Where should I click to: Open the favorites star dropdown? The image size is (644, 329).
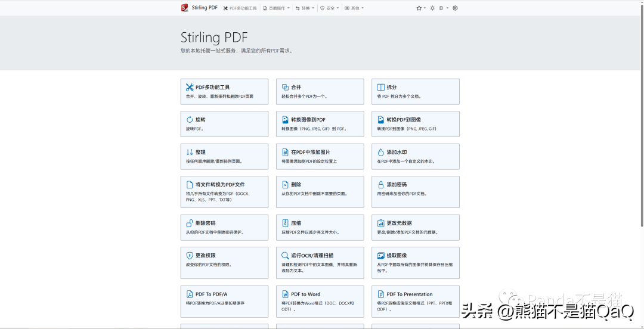(421, 8)
